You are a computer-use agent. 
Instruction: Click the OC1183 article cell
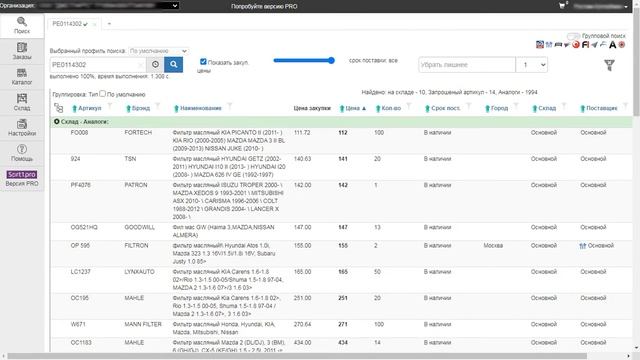(x=81, y=343)
